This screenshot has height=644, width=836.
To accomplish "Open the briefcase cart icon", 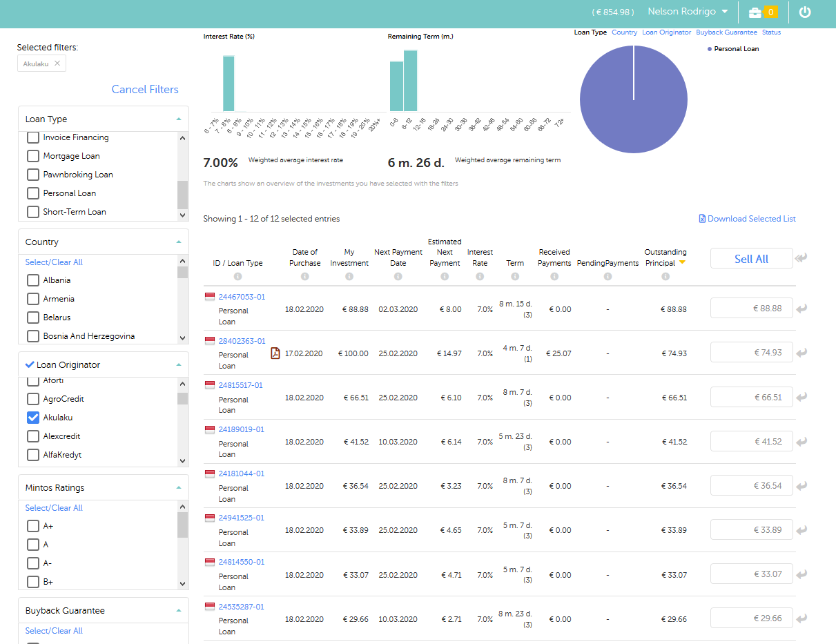I will tap(755, 12).
